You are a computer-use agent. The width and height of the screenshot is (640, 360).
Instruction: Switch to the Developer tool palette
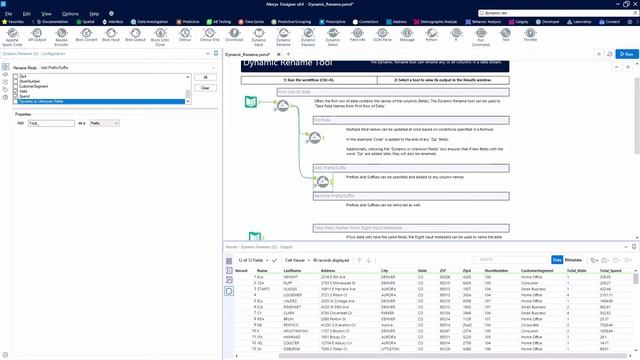(547, 22)
